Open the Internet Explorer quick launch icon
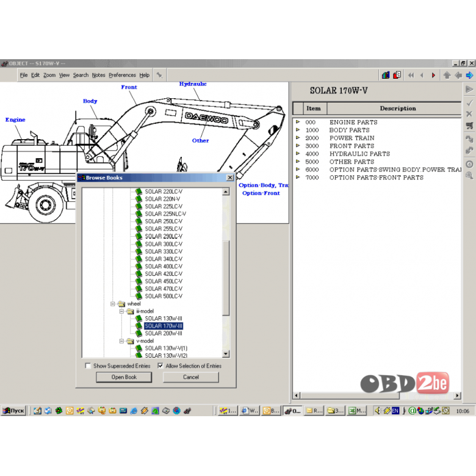The height and width of the screenshot is (476, 476). coord(134,411)
